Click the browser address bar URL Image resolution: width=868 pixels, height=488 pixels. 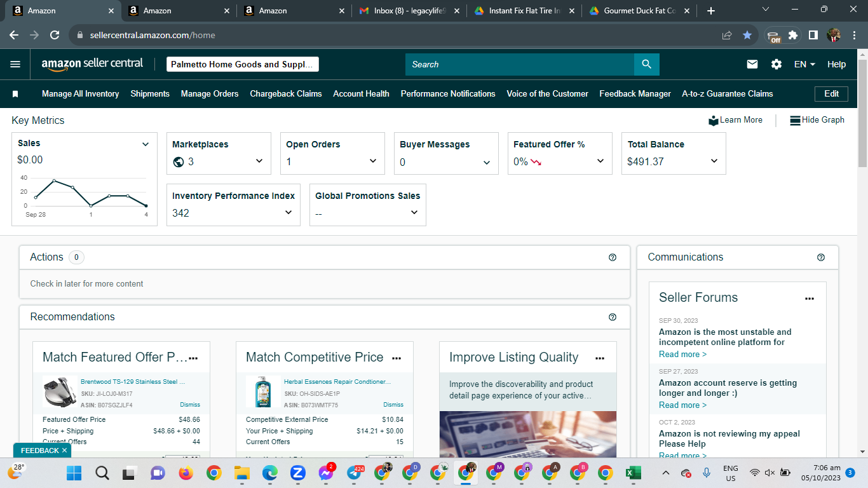153,35
